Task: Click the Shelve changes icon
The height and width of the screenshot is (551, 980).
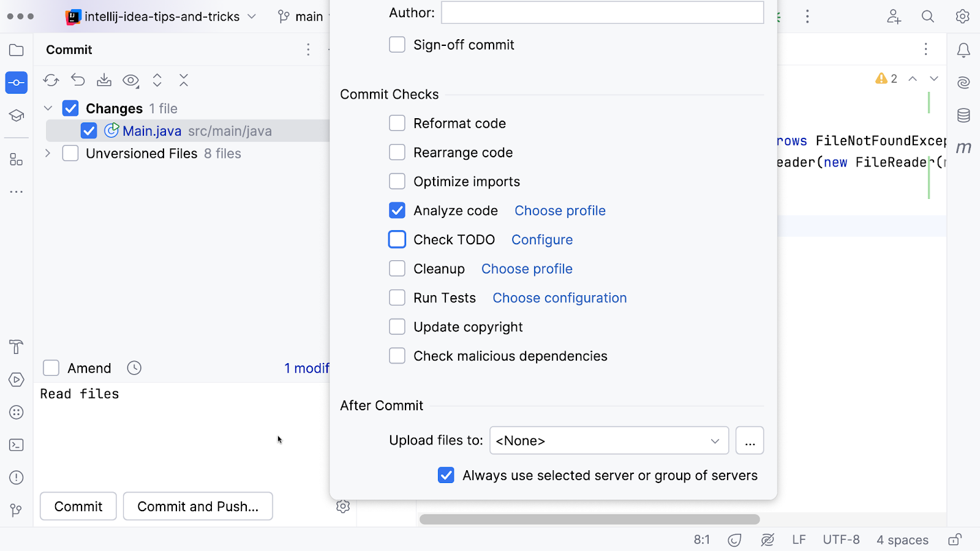Action: (104, 80)
